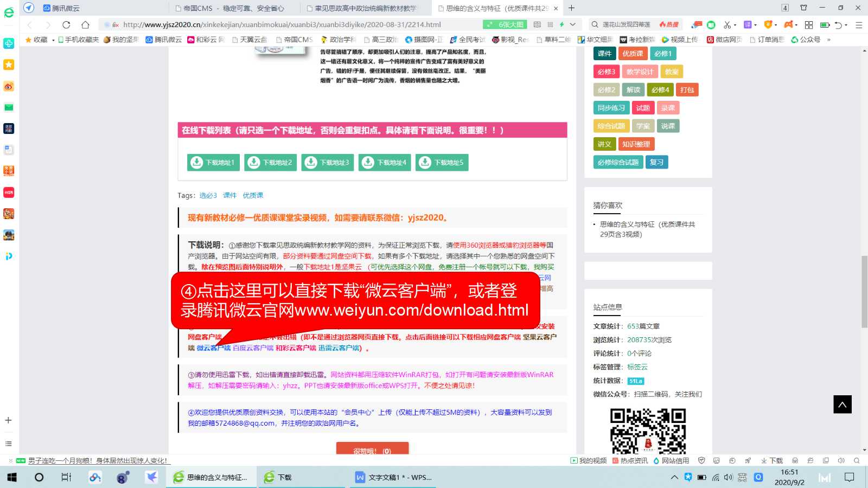This screenshot has height=488, width=868.
Task: Open the notification center icon
Action: click(850, 477)
